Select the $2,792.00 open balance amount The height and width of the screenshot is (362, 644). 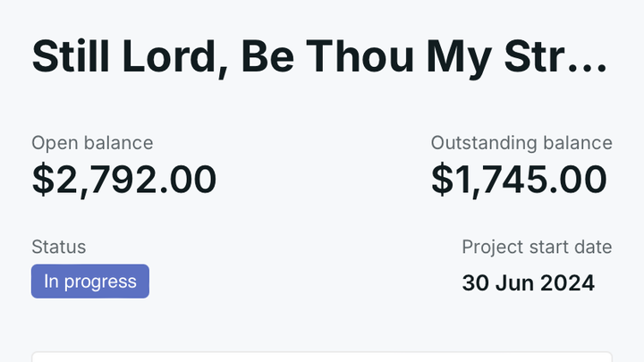124,180
